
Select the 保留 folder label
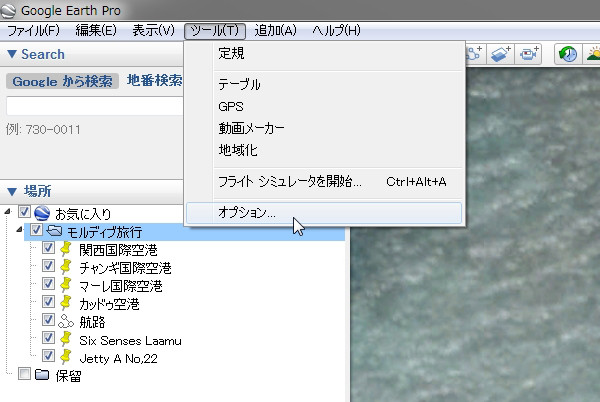point(68,376)
